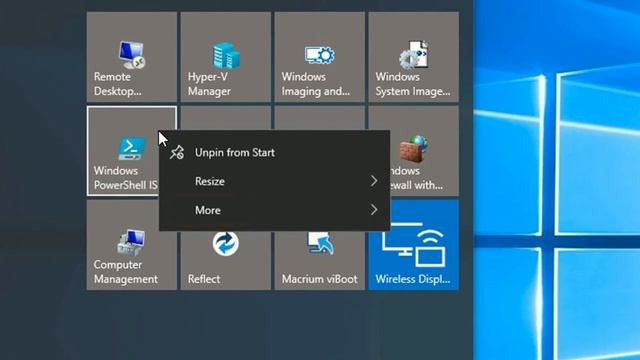Click the 'Computer Management' tile label

click(126, 272)
